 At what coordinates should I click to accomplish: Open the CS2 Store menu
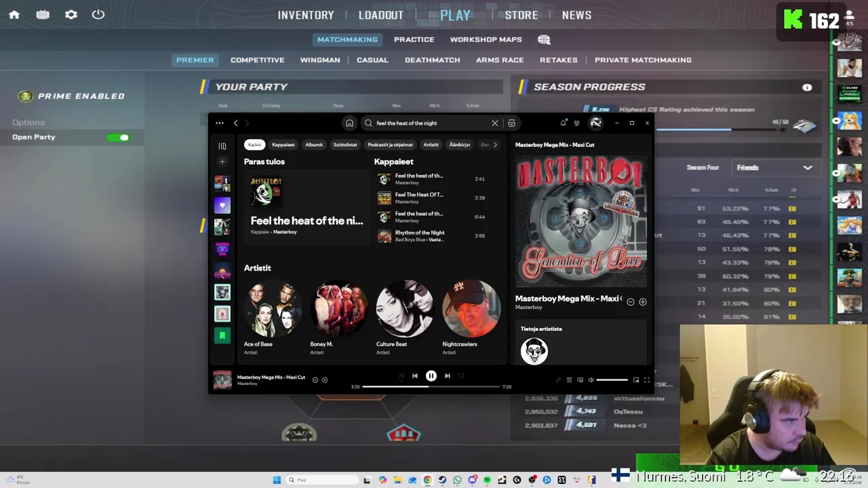point(521,15)
